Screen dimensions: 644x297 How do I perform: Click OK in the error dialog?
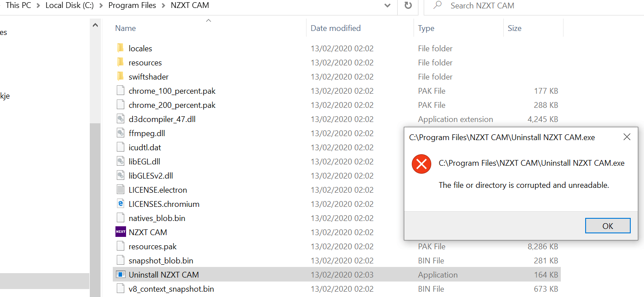point(608,226)
